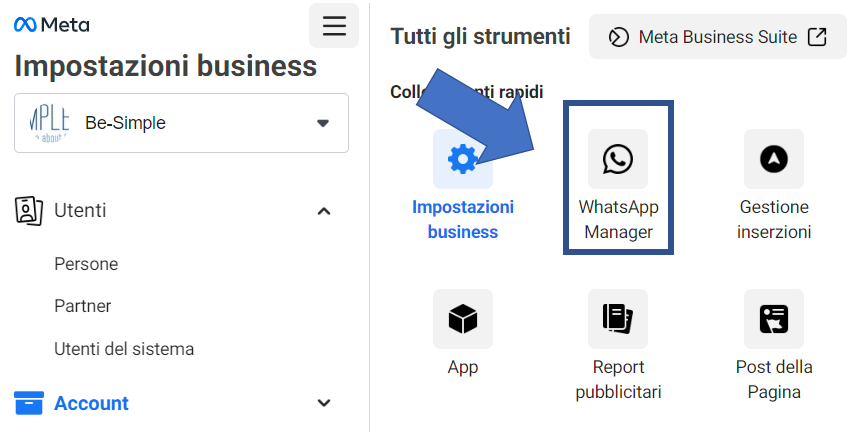854x432 pixels.
Task: Select Partner in sidebar
Action: coord(83,306)
